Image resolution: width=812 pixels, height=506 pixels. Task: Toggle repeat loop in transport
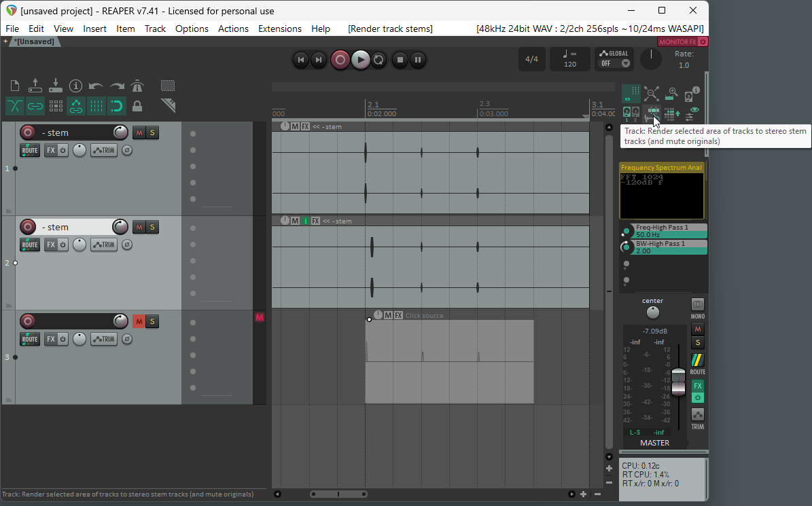click(x=379, y=60)
